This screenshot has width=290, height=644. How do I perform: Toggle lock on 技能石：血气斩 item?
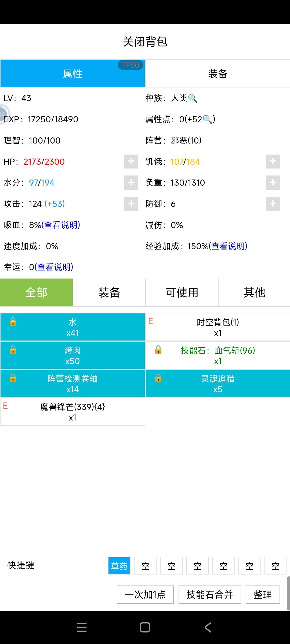coord(158,350)
